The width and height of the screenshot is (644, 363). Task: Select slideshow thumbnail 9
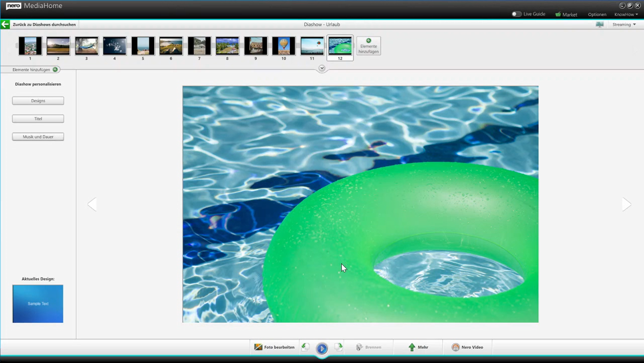[x=256, y=46]
